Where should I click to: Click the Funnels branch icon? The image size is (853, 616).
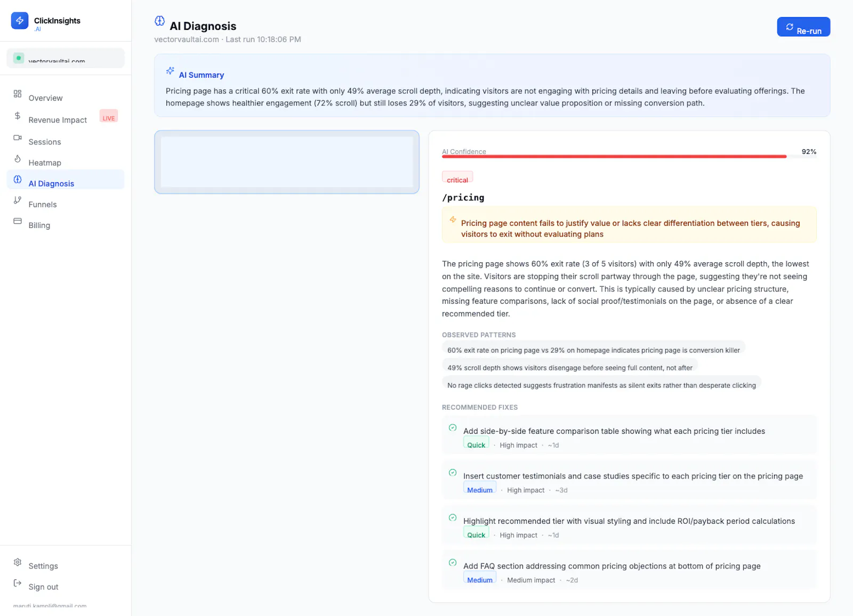pyautogui.click(x=18, y=200)
